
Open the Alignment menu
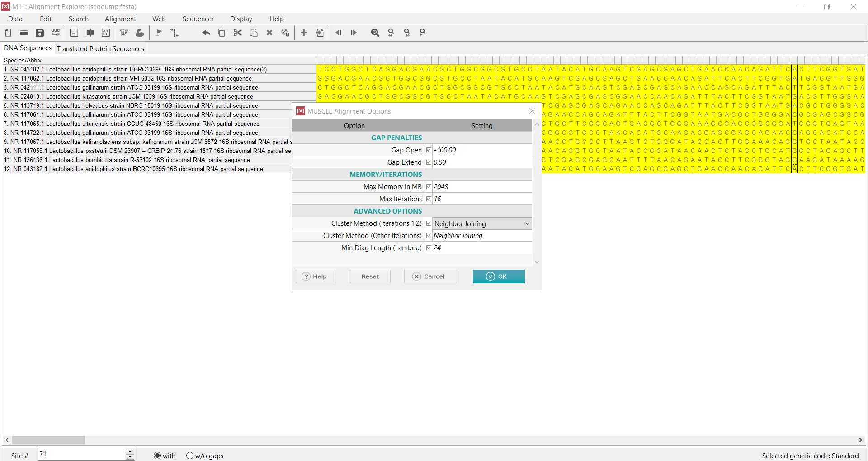120,19
